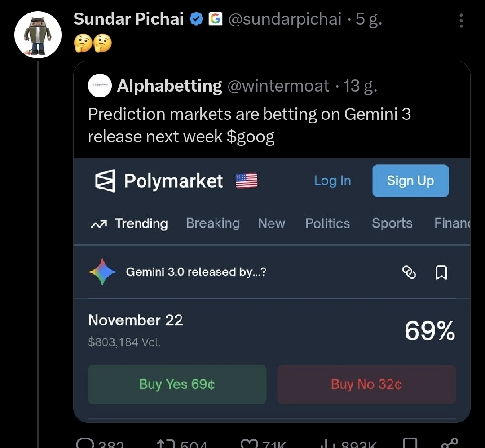Click the Gemini sparkle logo icon
485x448 pixels.
tap(103, 272)
